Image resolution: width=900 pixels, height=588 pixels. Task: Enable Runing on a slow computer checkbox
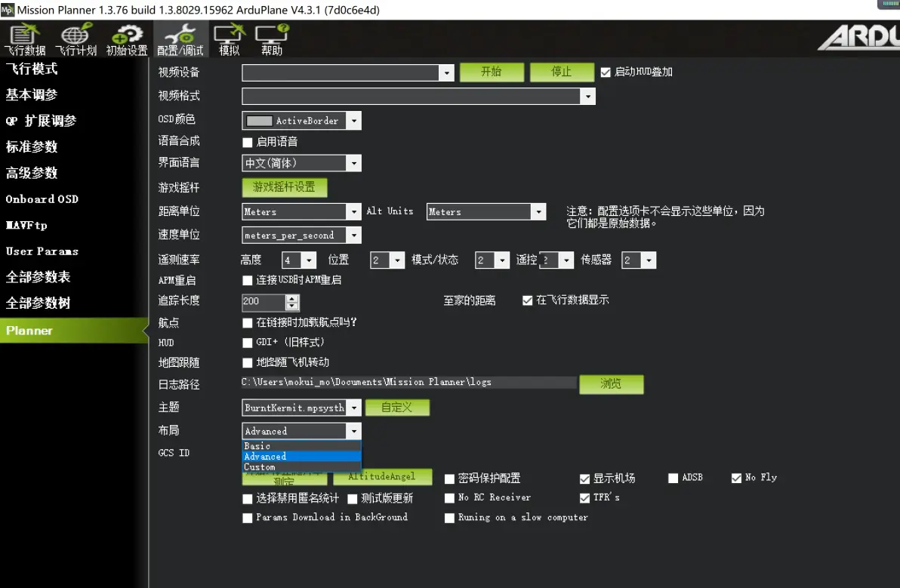(x=449, y=518)
